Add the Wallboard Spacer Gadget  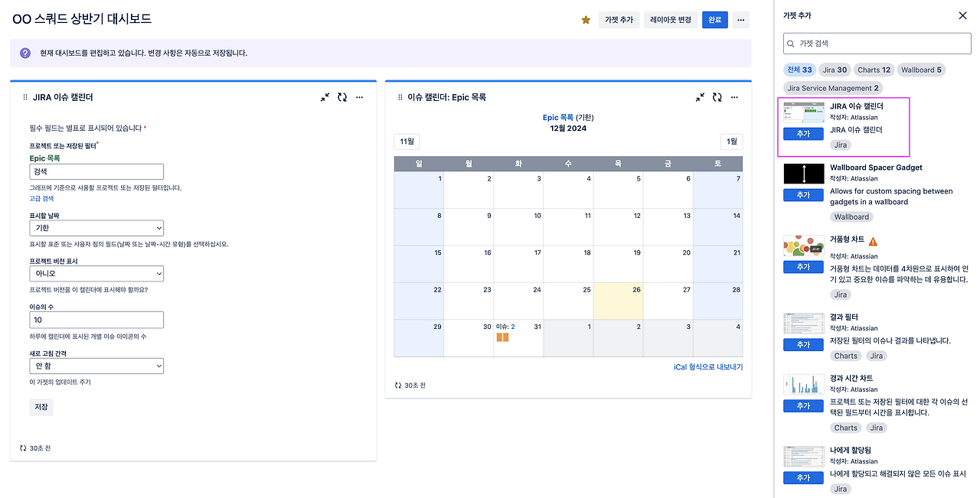pos(802,194)
